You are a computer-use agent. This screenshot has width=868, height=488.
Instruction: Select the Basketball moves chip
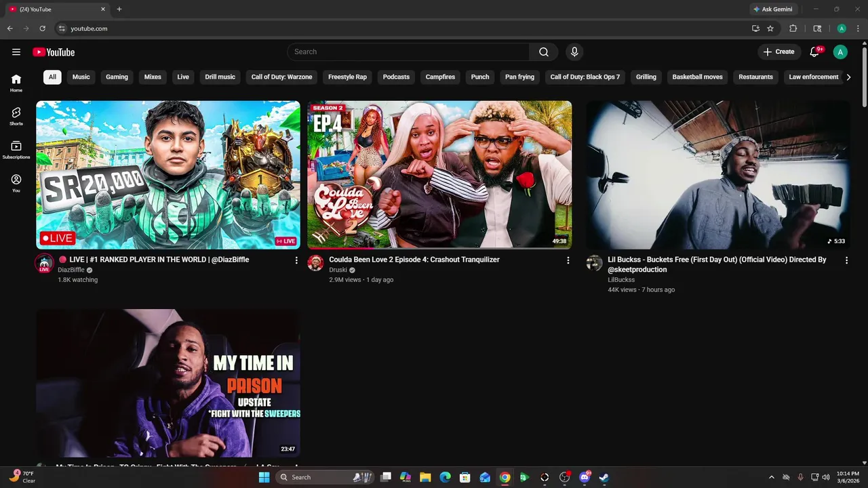[x=697, y=77]
